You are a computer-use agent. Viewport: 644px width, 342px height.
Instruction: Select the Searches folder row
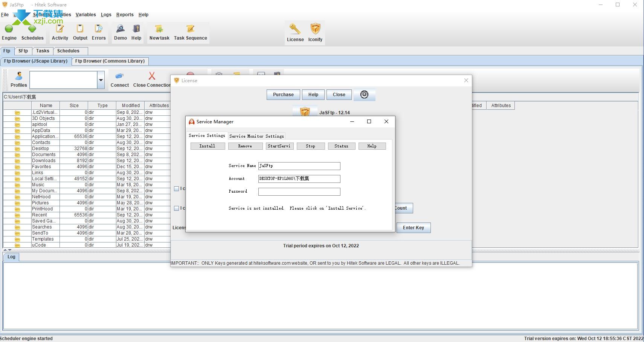[87, 227]
